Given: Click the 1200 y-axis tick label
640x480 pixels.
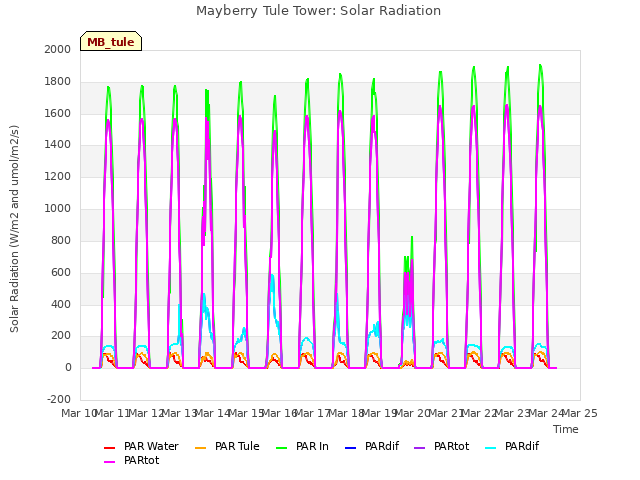Looking at the screenshot, I should pos(58,176).
